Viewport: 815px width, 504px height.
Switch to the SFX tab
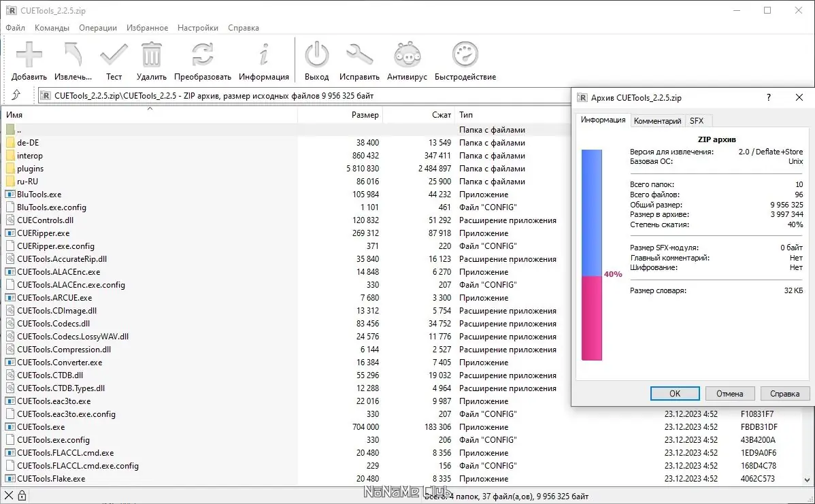pos(697,120)
